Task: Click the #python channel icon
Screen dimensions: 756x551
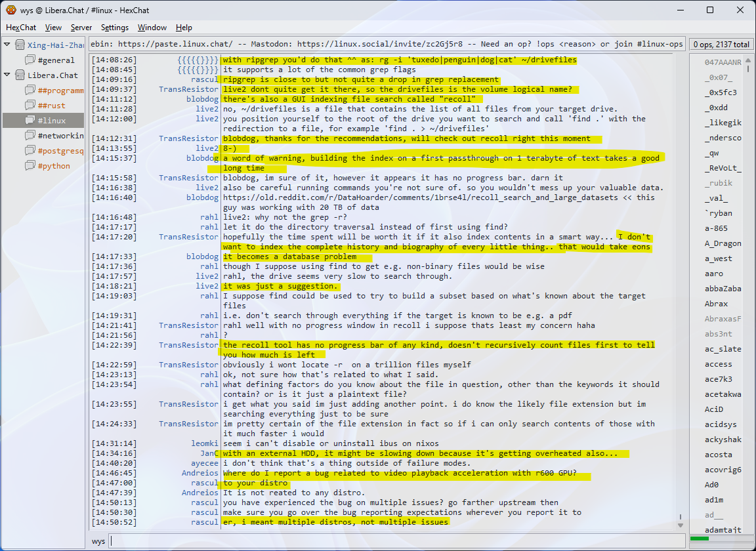Action: click(x=30, y=166)
